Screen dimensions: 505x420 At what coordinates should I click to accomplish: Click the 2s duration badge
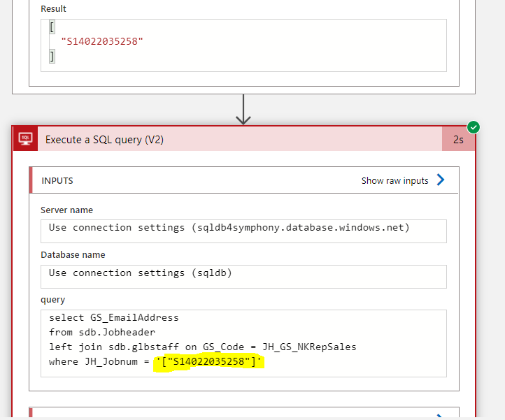pos(458,139)
